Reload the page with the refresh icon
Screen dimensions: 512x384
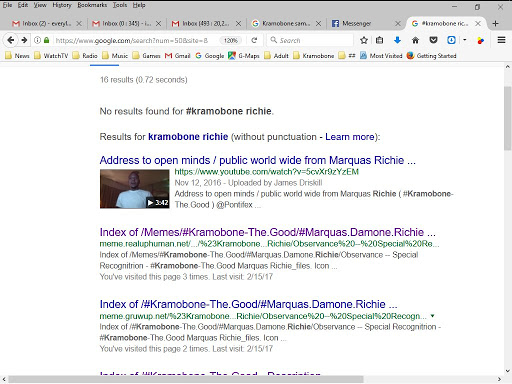(254, 40)
